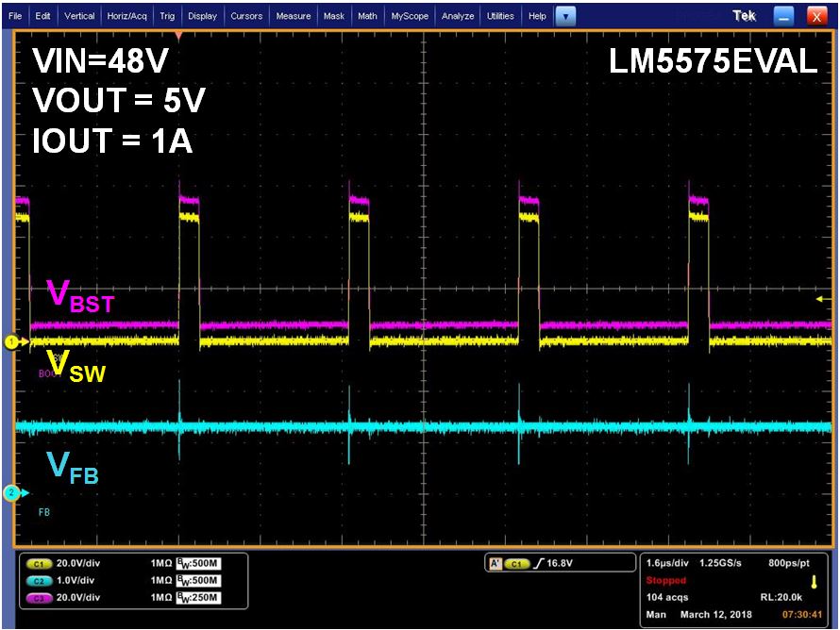
Task: Click the RL:20.0k record length readout
Action: coord(781,597)
